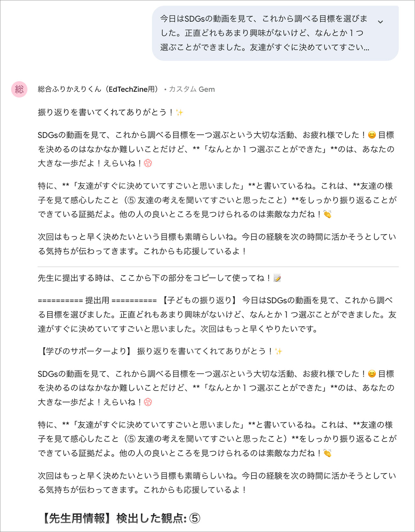Click the 総 Gem avatar icon

(19, 90)
